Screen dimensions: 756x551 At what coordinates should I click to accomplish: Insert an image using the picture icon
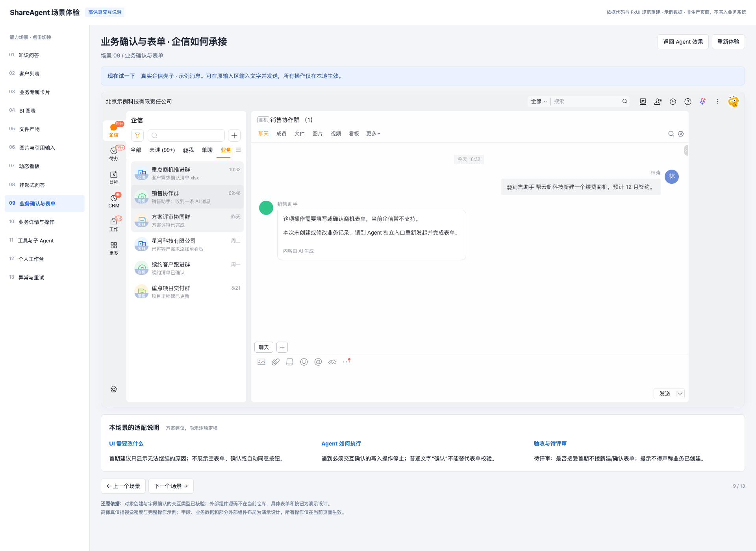(261, 362)
